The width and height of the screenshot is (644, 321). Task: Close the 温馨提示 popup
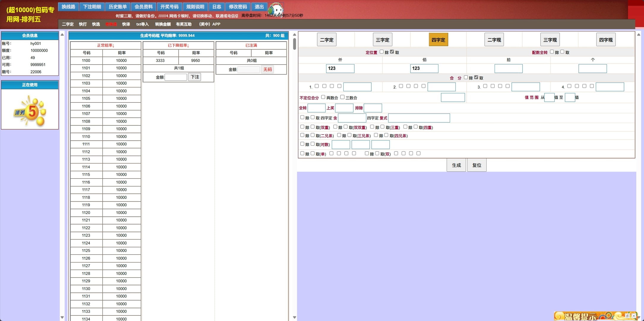[634, 316]
